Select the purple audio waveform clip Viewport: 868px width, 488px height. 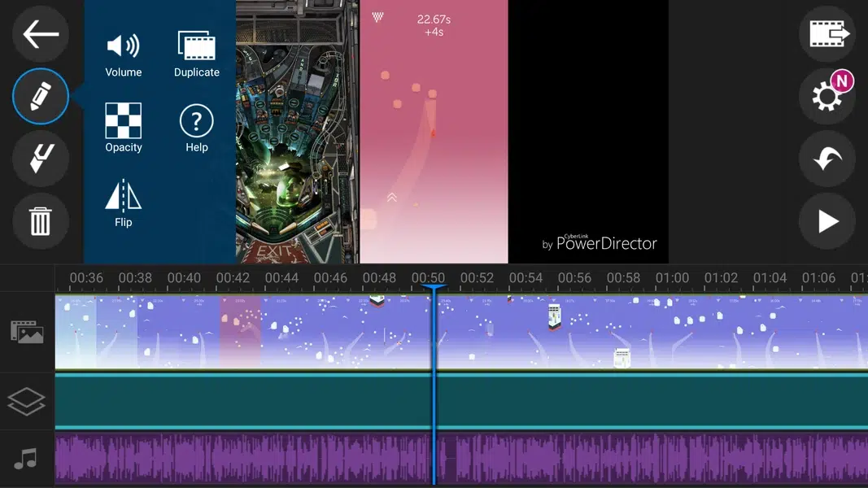coord(244,458)
